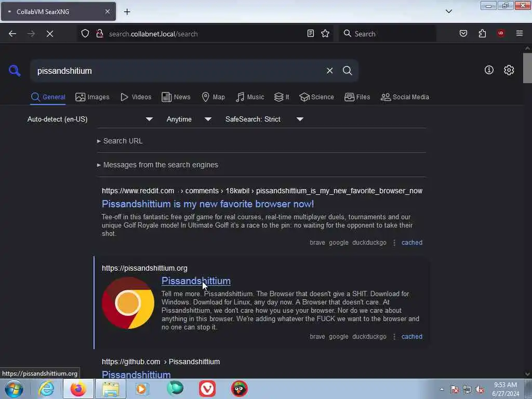Viewport: 532px width, 399px height.
Task: Open more options dots on Reddit result
Action: (394, 243)
